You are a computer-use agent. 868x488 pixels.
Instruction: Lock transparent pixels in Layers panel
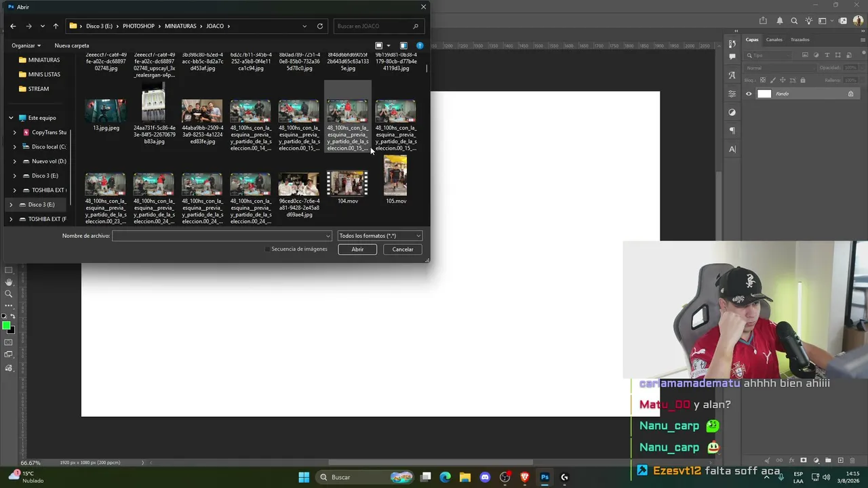(764, 80)
